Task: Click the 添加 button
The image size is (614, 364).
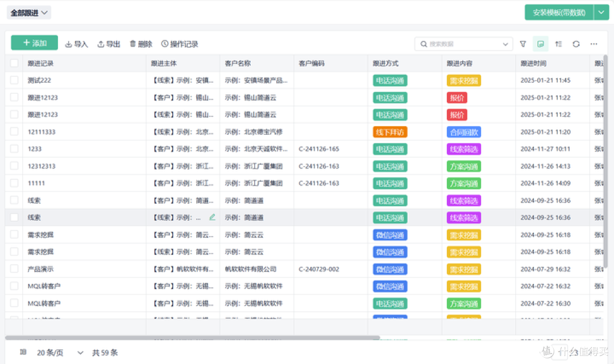Action: point(34,43)
